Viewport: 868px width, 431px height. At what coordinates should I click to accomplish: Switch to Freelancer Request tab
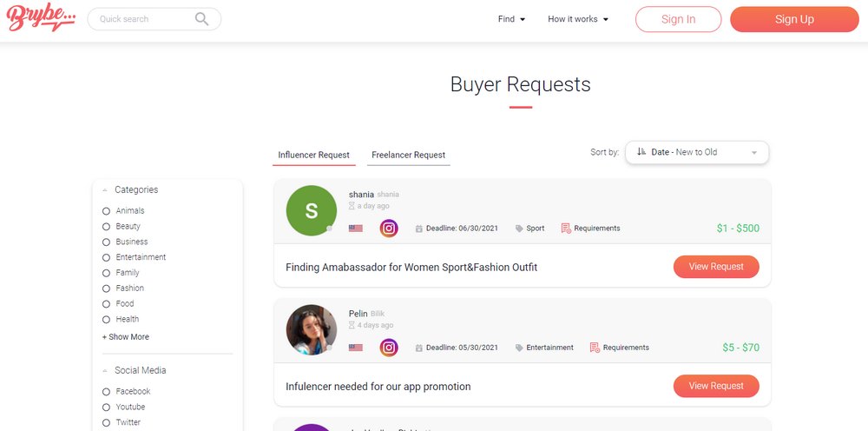(409, 156)
